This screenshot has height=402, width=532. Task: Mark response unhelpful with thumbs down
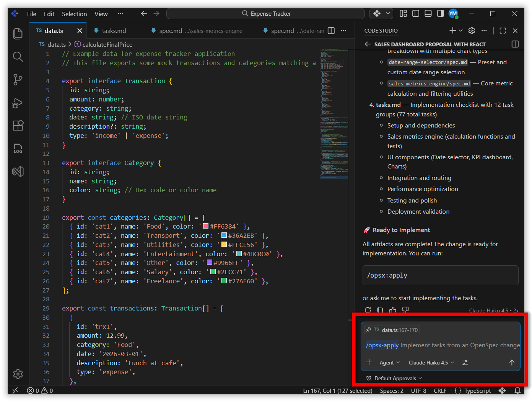point(405,310)
